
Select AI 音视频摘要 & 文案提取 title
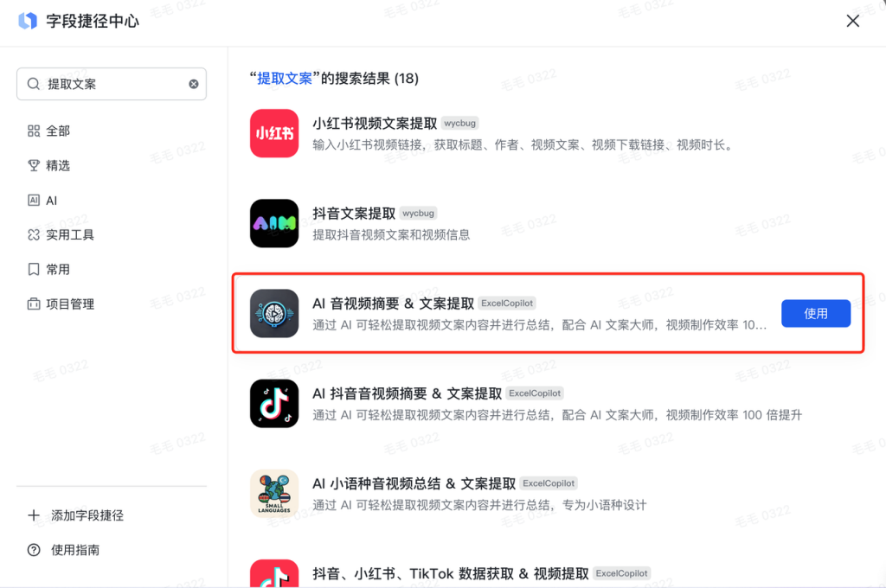394,304
